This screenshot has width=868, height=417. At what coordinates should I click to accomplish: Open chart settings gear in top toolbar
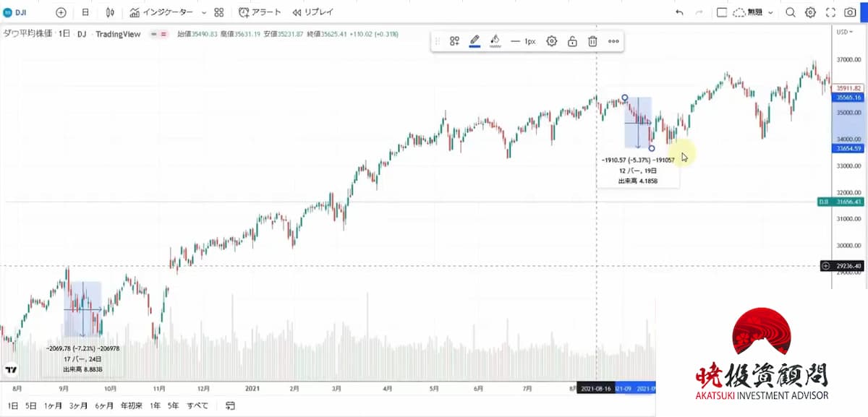(810, 12)
